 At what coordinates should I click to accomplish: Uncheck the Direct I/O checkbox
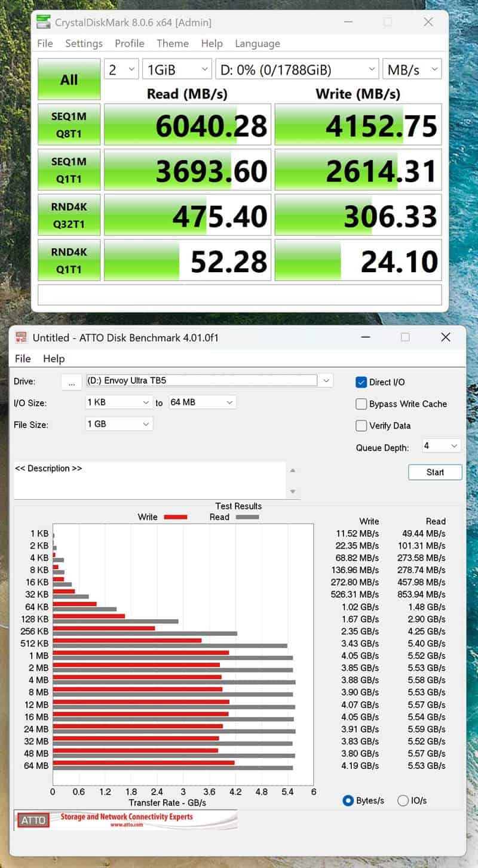tap(361, 382)
